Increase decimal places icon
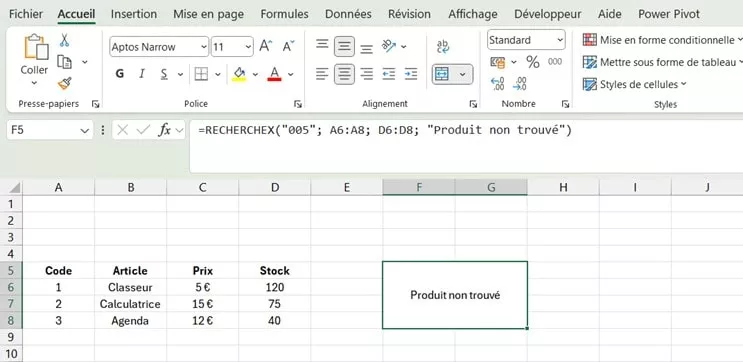743x362 pixels. (x=498, y=84)
